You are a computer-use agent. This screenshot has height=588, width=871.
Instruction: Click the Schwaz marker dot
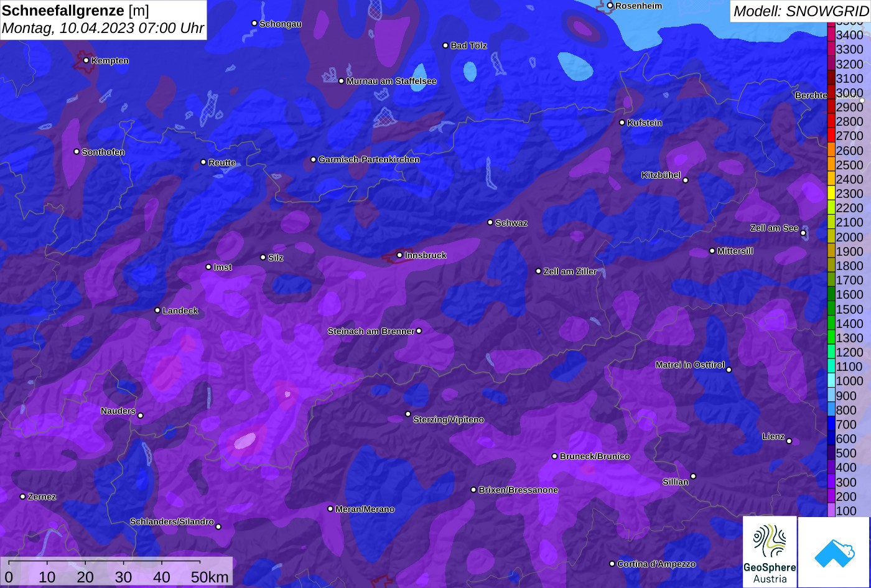click(490, 222)
